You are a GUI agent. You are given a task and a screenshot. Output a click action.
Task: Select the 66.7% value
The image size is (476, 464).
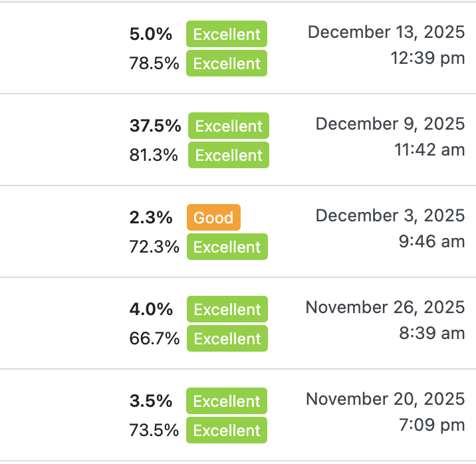154,338
